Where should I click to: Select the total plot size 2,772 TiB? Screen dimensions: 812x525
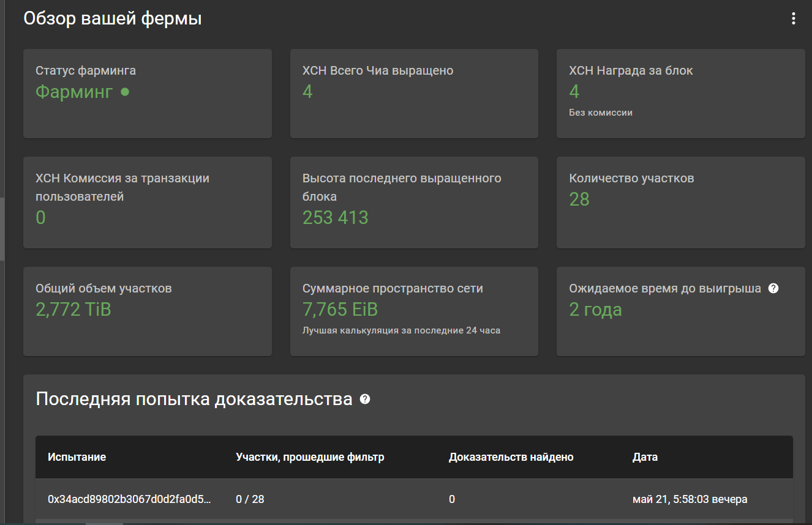coord(73,310)
